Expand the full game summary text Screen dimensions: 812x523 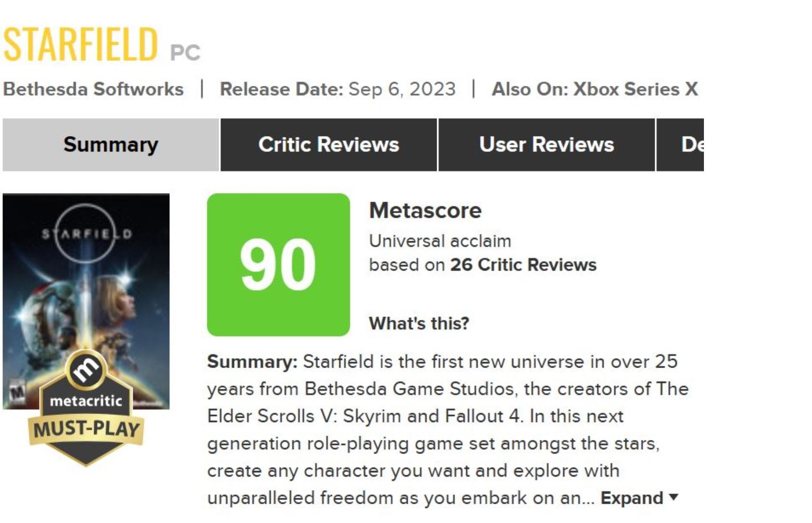[x=632, y=498]
